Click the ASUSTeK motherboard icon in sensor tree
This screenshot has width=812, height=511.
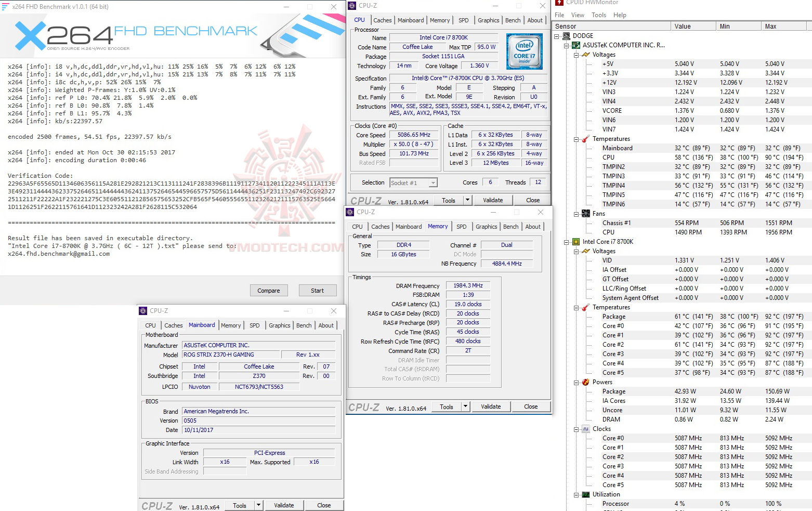(x=575, y=45)
